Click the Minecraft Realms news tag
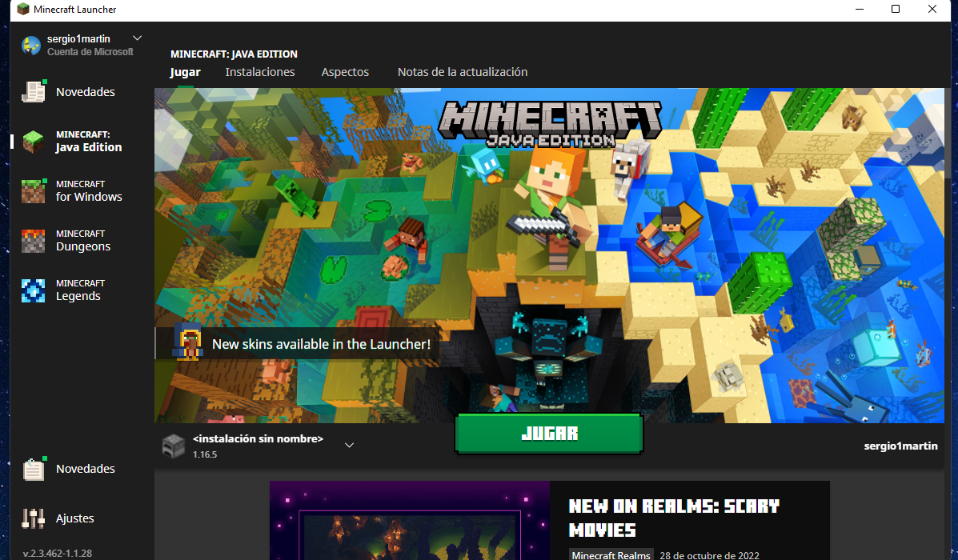Screen dimensions: 958x560 click(x=611, y=555)
